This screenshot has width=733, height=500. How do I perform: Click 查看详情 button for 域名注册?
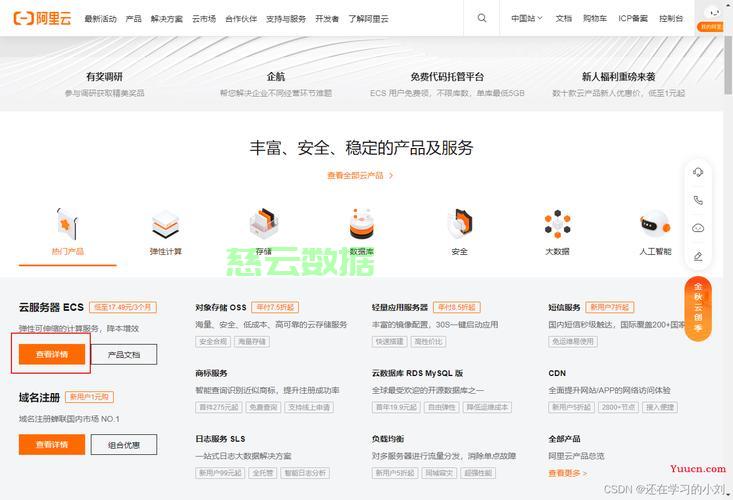[52, 444]
